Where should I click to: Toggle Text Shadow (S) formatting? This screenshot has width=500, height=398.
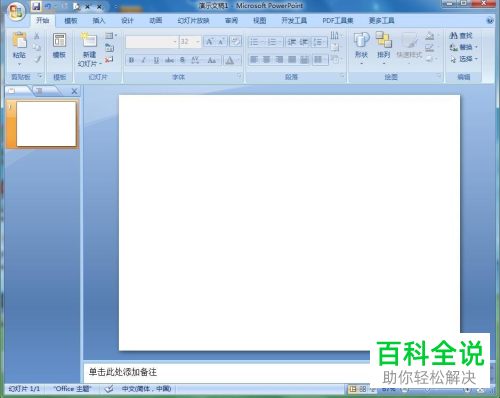pos(182,60)
